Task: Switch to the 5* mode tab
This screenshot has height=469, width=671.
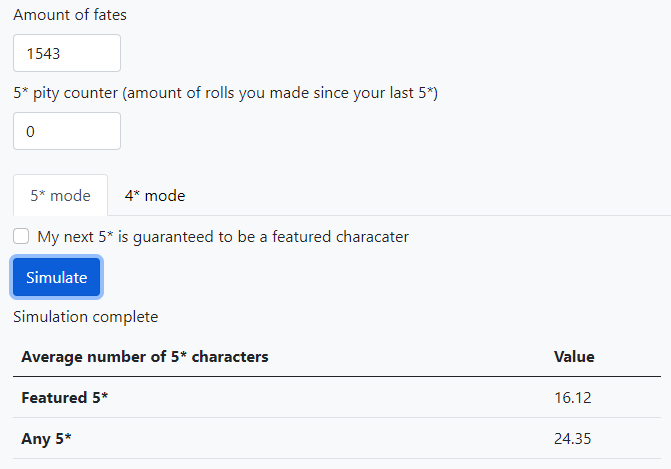Action: pyautogui.click(x=60, y=196)
